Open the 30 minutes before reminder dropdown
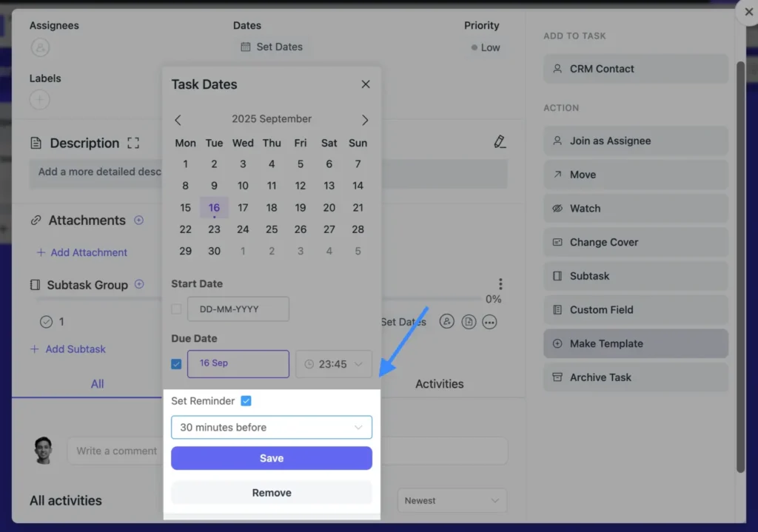This screenshot has width=758, height=532. pos(271,428)
